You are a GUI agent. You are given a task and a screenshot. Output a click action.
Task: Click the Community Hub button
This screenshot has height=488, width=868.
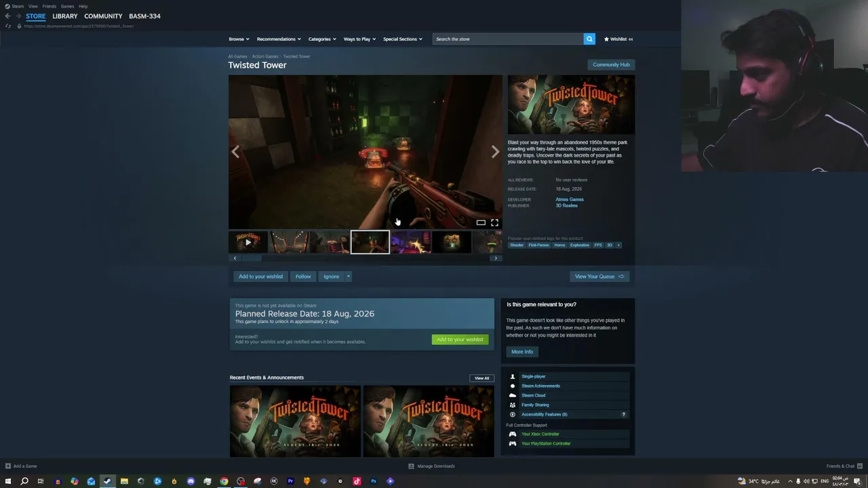pyautogui.click(x=611, y=65)
